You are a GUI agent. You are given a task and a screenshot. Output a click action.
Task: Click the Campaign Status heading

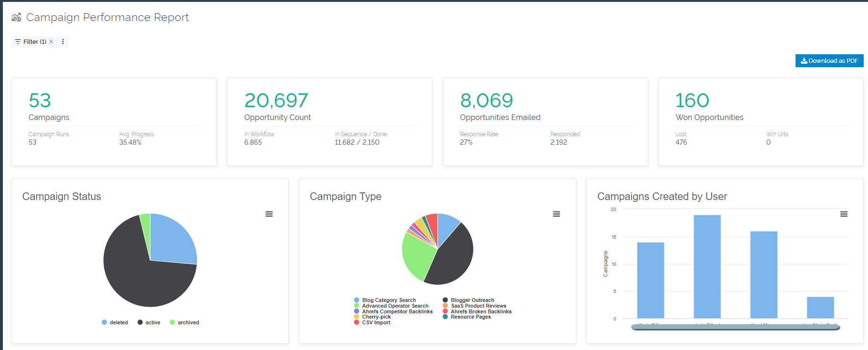[61, 196]
